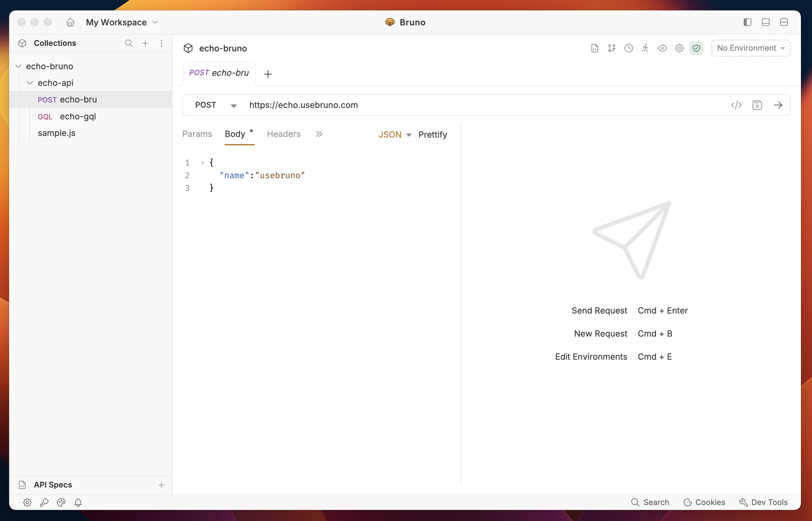Click the green shield mode icon
Viewport: 812px width, 521px height.
click(x=696, y=48)
